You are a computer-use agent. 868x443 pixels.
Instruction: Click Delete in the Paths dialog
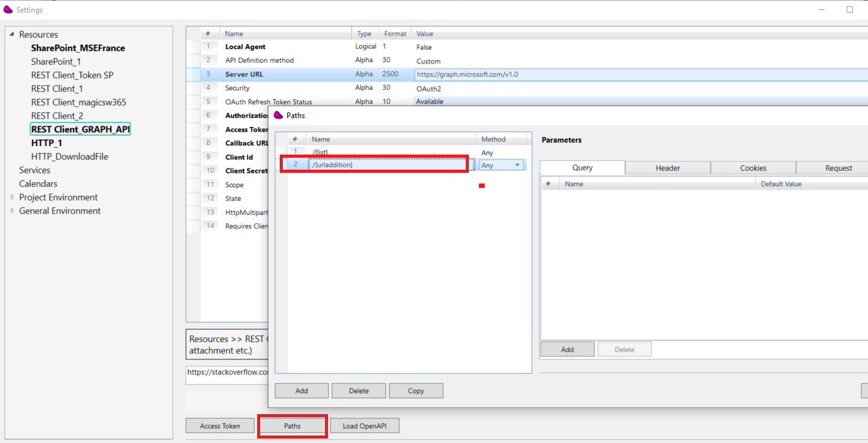(358, 390)
